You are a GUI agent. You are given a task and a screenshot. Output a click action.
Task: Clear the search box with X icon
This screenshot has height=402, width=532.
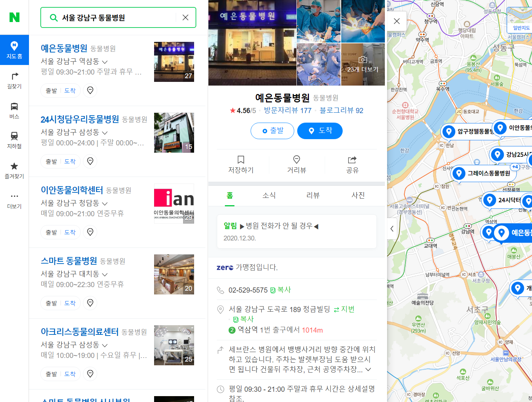[185, 17]
